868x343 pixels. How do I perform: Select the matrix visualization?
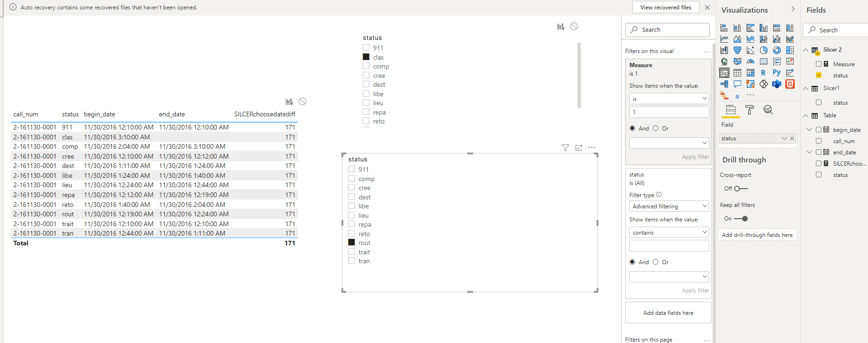[751, 73]
